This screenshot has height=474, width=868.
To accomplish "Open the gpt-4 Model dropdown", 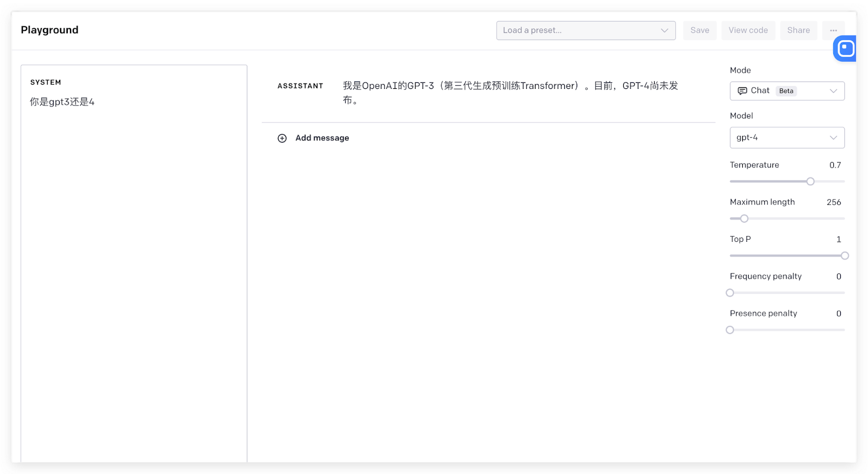I will click(787, 138).
